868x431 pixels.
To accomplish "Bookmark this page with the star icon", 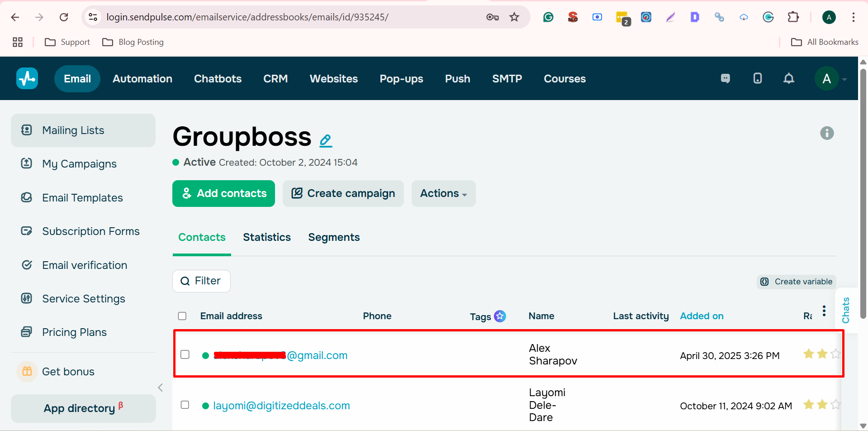I will click(x=514, y=17).
